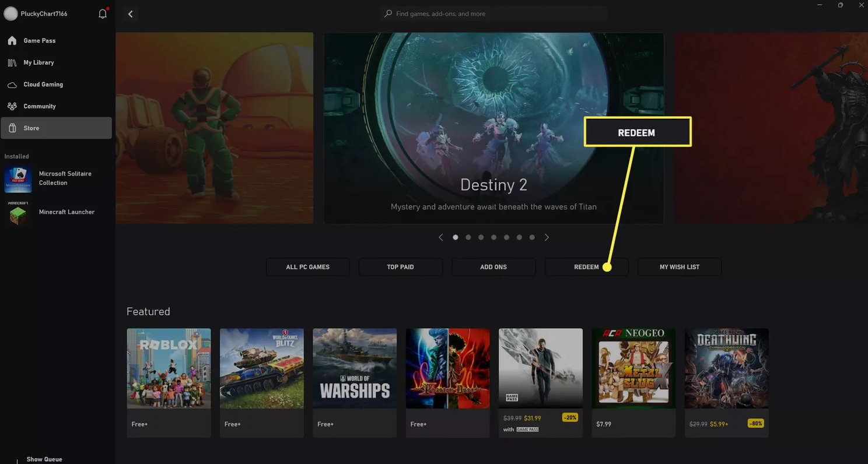868x464 pixels.
Task: Click the Minecraft Launcher label
Action: pyautogui.click(x=66, y=212)
